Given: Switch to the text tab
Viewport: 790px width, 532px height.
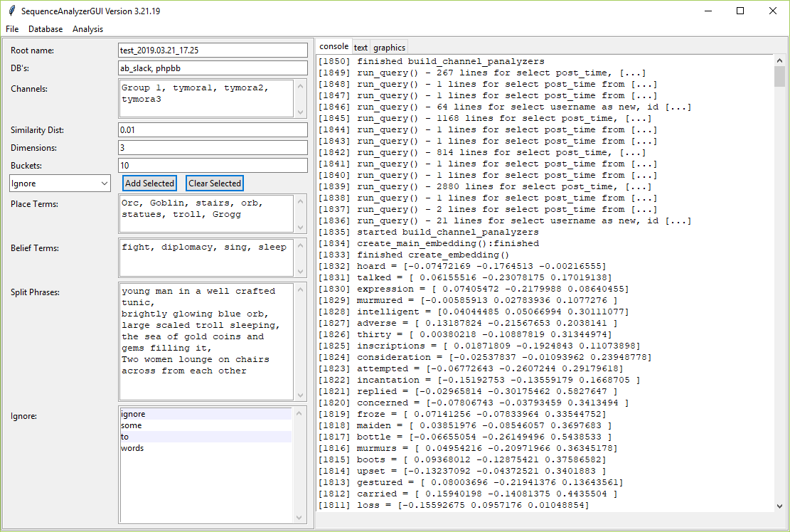Looking at the screenshot, I should point(361,48).
